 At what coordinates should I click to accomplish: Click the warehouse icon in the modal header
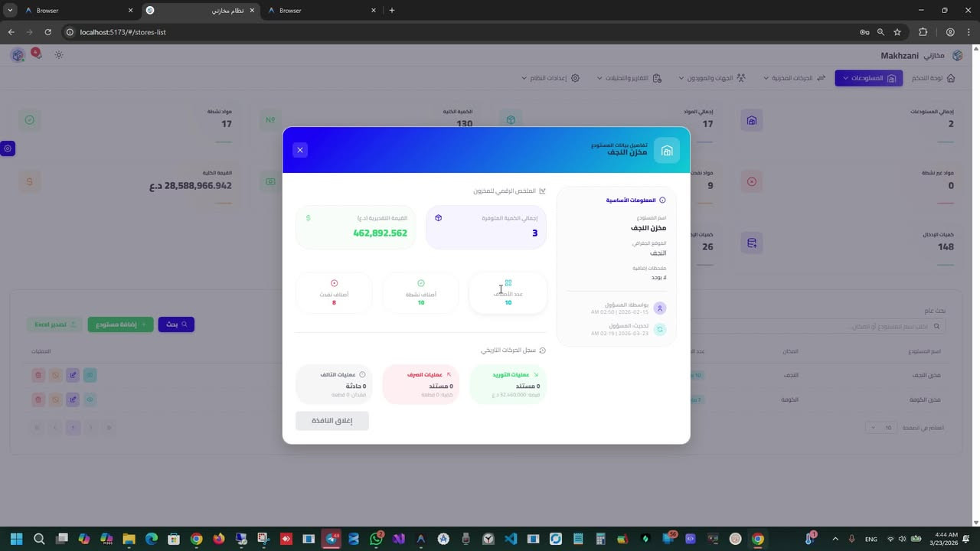(x=666, y=150)
